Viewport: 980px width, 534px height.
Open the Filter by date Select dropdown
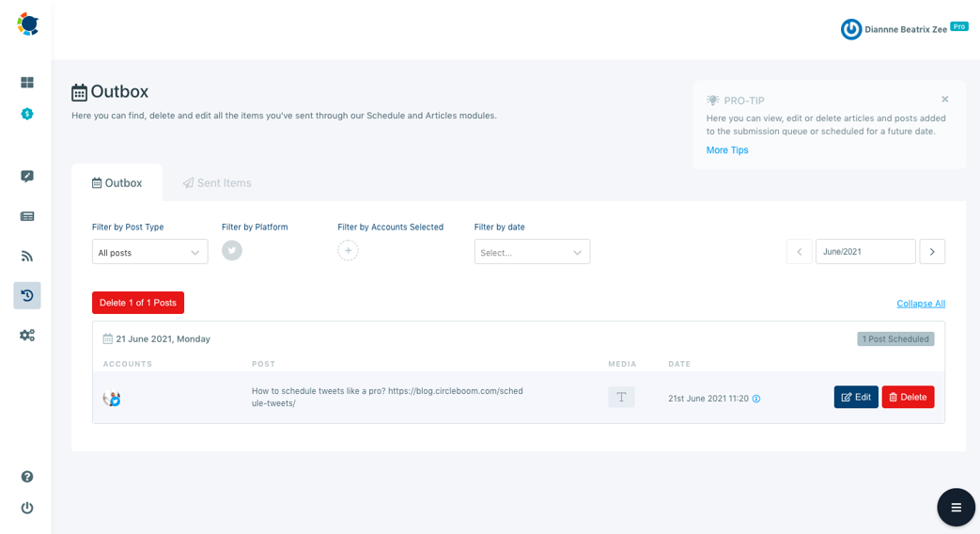tap(532, 252)
